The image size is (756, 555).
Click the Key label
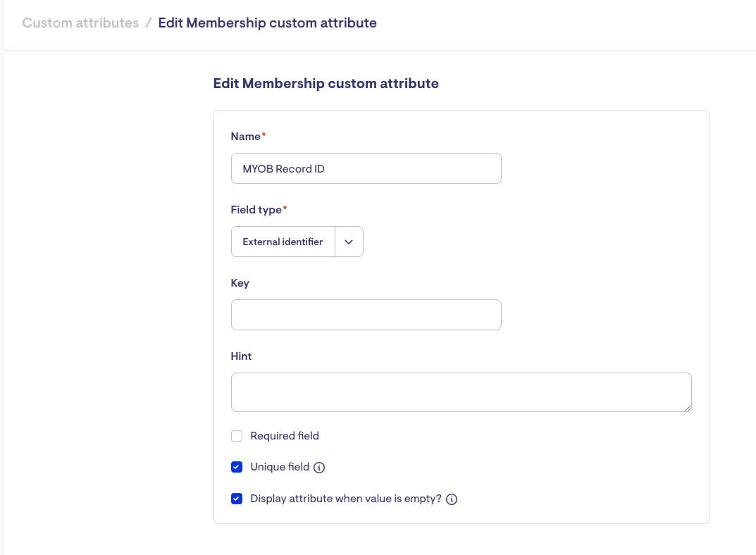[240, 283]
